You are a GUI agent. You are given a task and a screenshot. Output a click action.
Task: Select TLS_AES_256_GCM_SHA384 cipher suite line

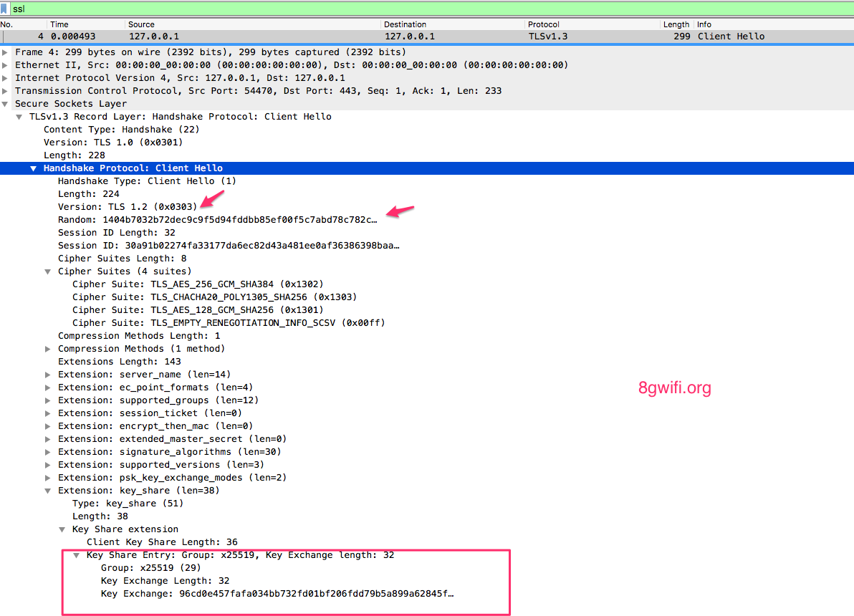click(x=198, y=284)
